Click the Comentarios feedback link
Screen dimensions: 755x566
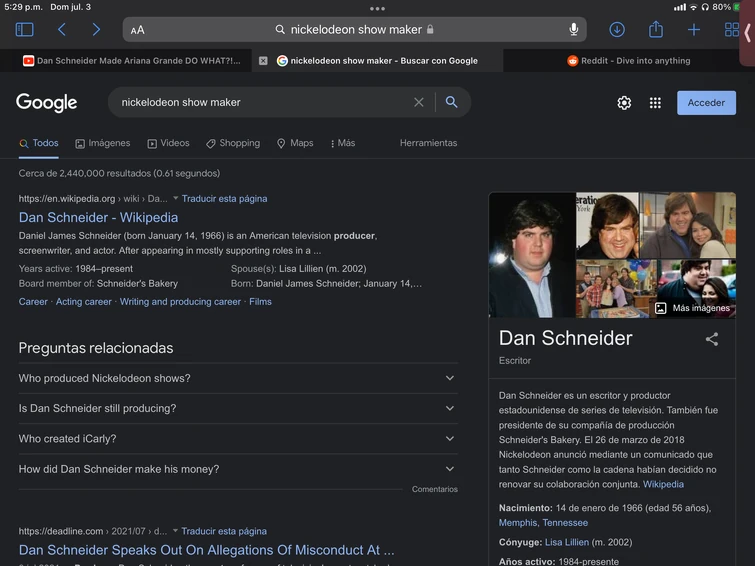[434, 489]
